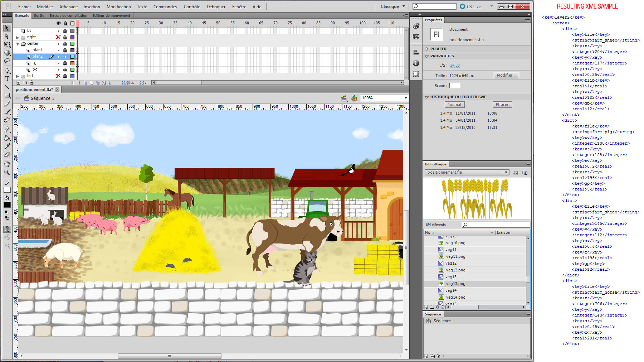The height and width of the screenshot is (362, 644).
Task: Select veg12.png in the library list
Action: (455, 270)
